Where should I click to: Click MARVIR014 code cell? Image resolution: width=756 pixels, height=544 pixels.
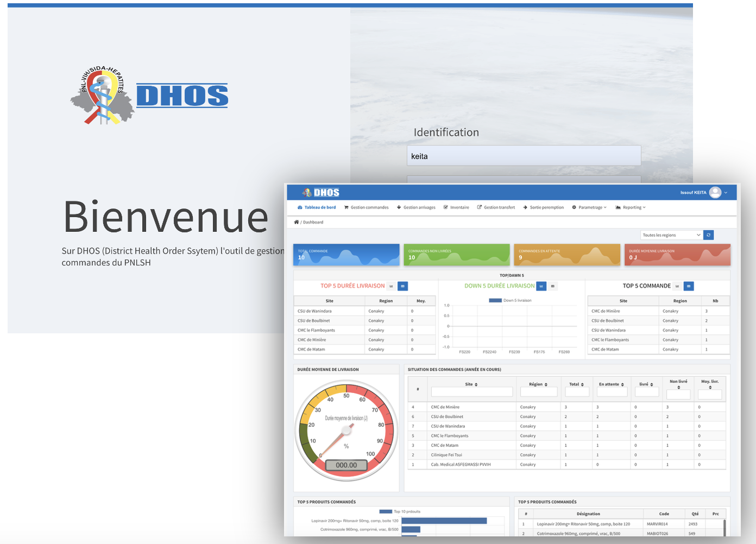tap(657, 524)
